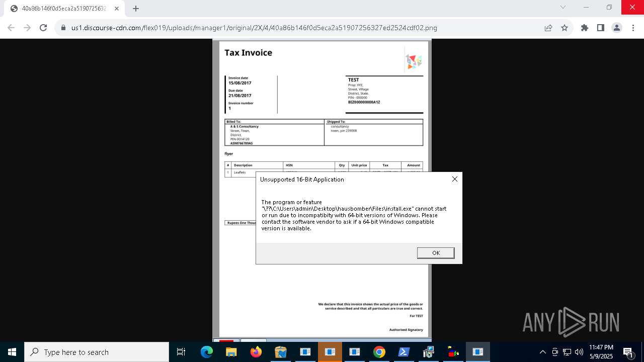
Task: Go forward in browser history
Action: (x=27, y=28)
